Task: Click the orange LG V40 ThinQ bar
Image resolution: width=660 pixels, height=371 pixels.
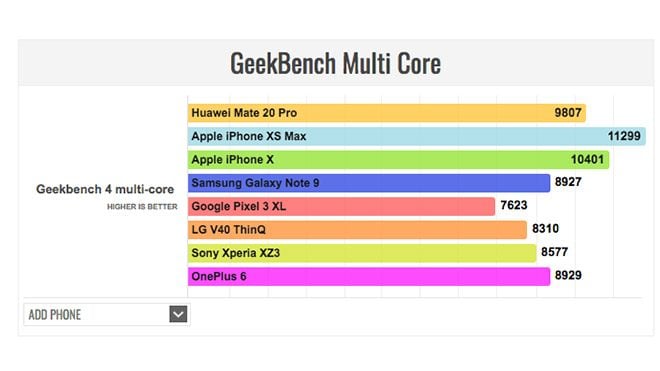Action: click(x=357, y=230)
